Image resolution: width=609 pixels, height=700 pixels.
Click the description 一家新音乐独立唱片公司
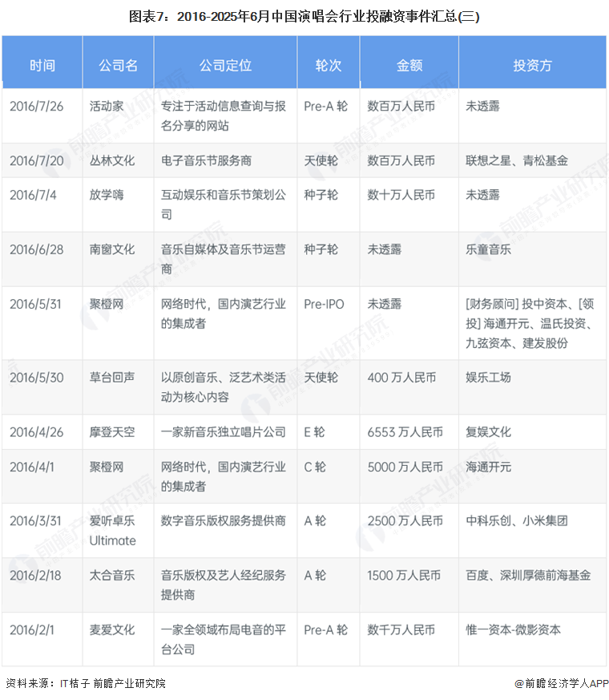[223, 432]
